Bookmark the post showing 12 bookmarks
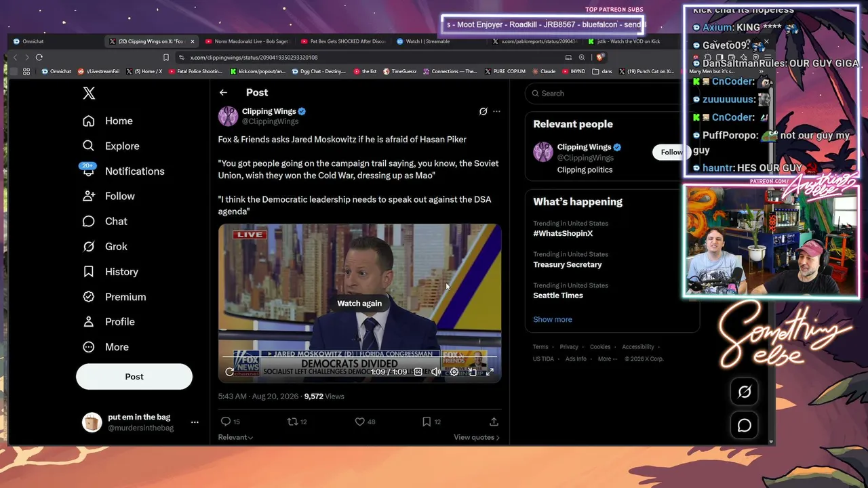The image size is (868, 488). pyautogui.click(x=427, y=422)
